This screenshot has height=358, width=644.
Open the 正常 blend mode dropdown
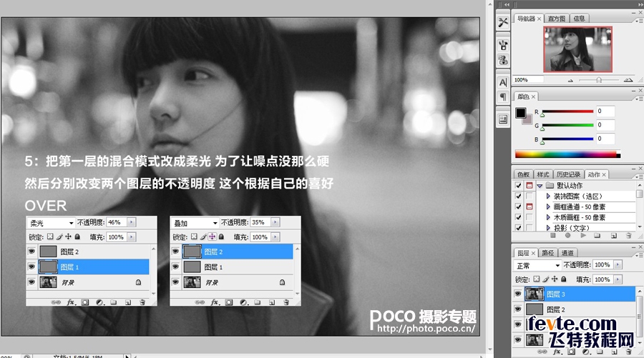pyautogui.click(x=537, y=265)
